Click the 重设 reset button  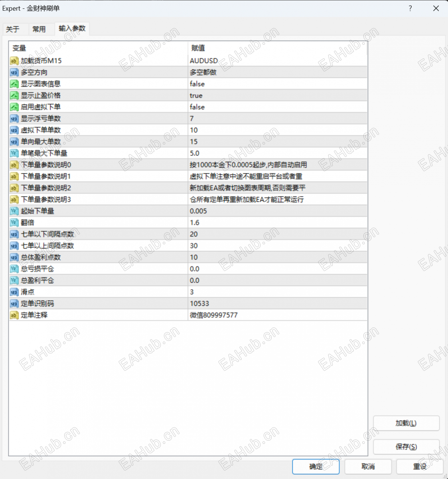click(x=420, y=467)
